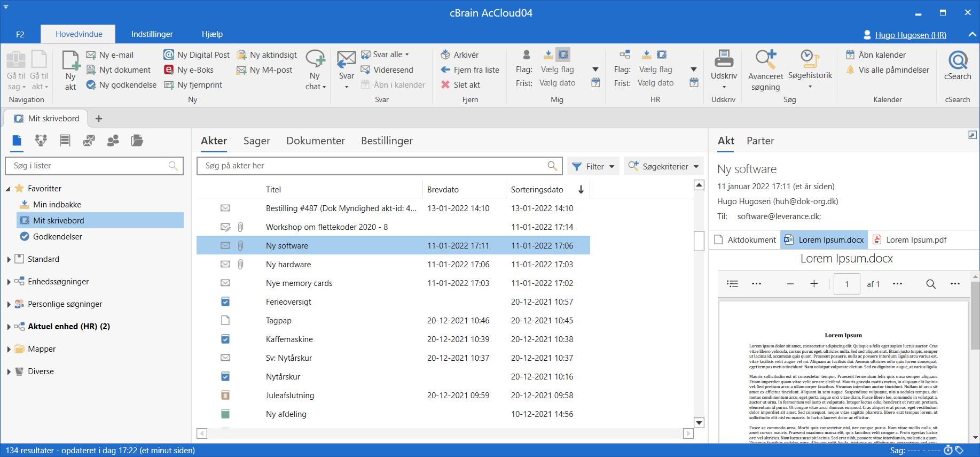Start a Ny godkendelse
The image size is (980, 457).
[x=121, y=84]
